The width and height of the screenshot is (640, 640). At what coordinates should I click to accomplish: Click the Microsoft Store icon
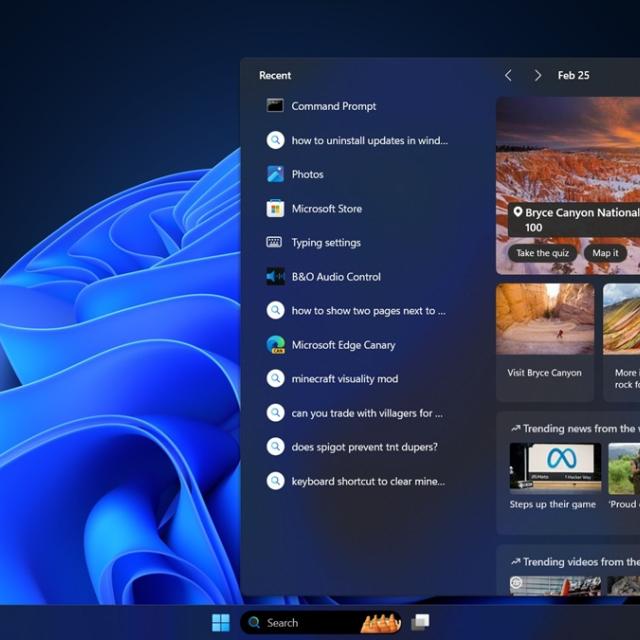(275, 209)
